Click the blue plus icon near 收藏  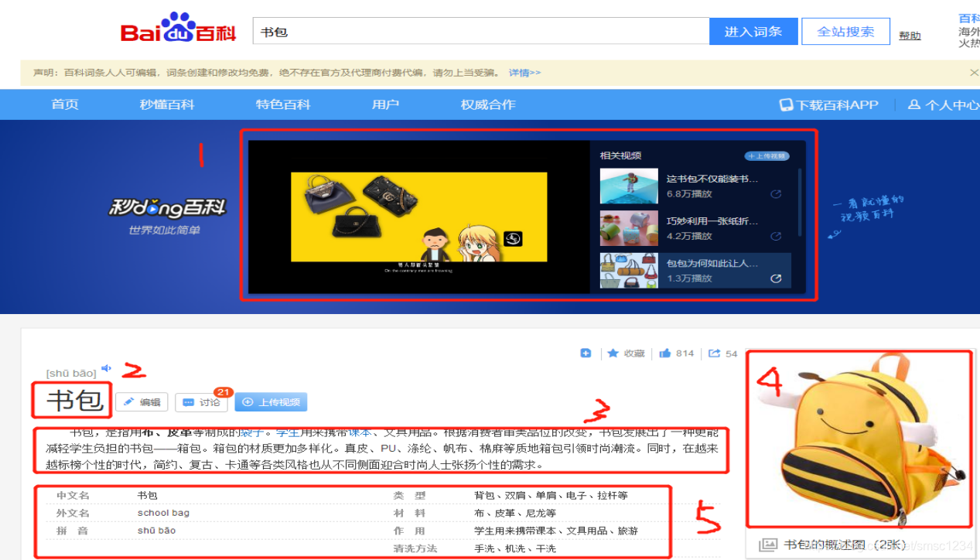[x=586, y=353]
